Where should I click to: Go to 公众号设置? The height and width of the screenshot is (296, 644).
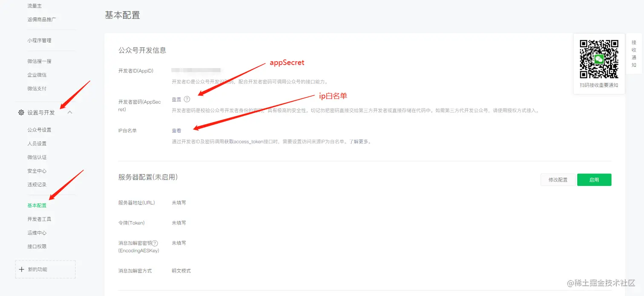coord(39,130)
